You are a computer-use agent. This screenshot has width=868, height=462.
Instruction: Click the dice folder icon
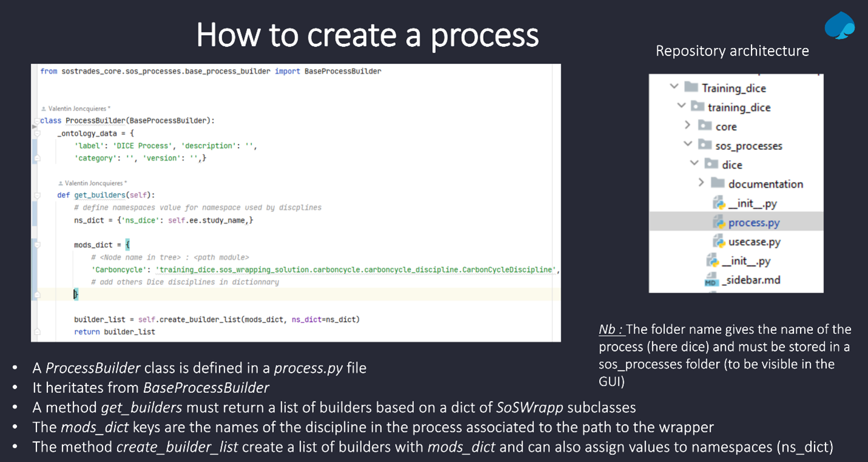pyautogui.click(x=711, y=164)
